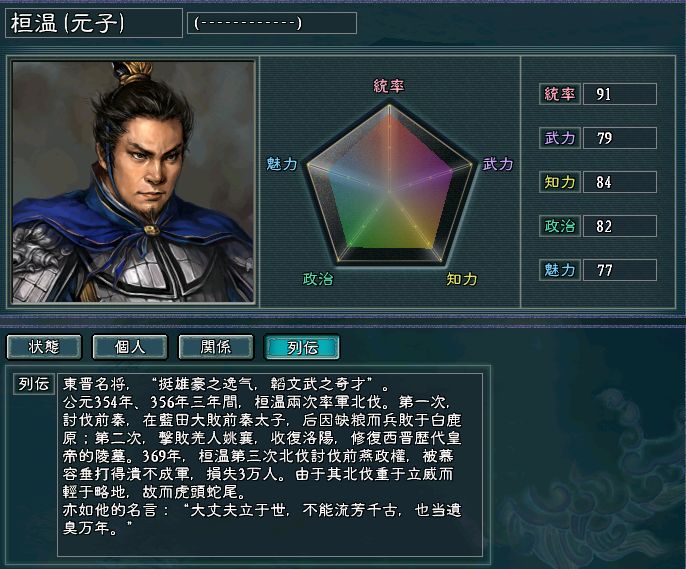Click the 政治 stat label button
The width and height of the screenshot is (686, 569).
click(x=560, y=226)
